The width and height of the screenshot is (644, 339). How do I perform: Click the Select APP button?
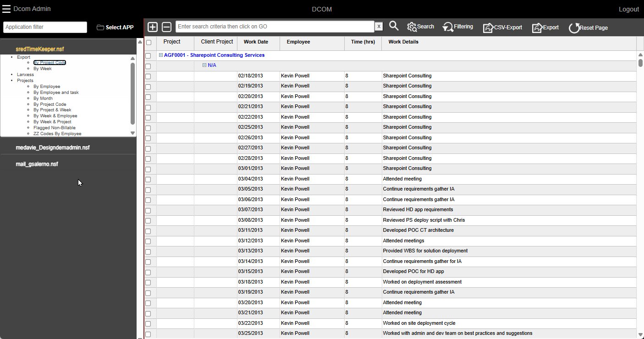pos(115,27)
